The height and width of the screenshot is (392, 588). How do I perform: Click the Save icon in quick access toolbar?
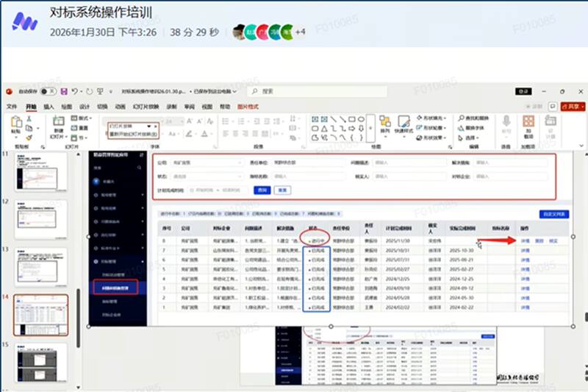[x=65, y=91]
